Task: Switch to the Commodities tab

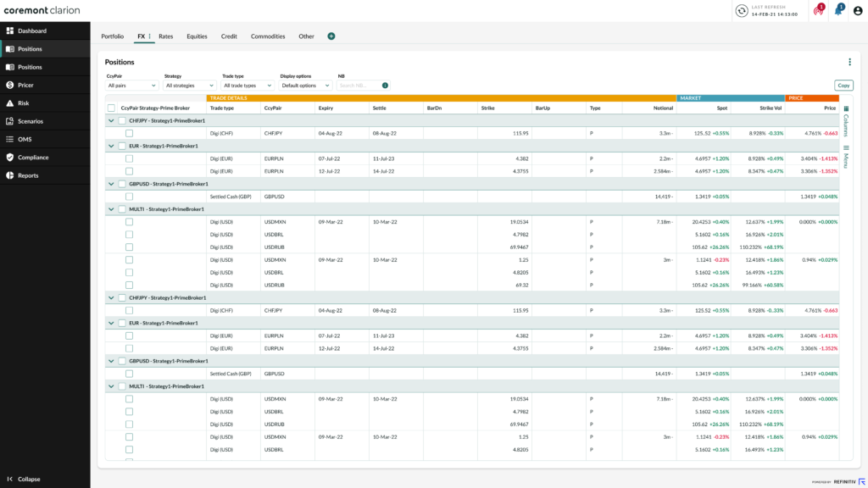Action: 268,36
